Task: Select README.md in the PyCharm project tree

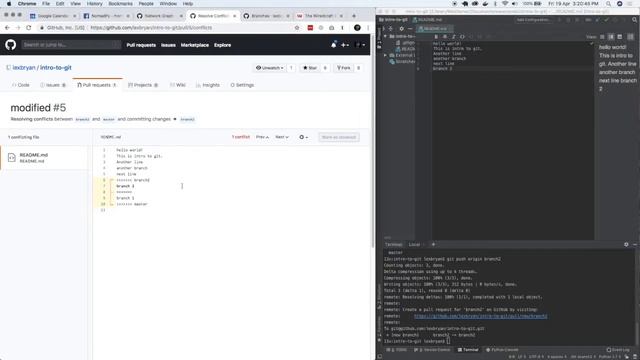Action: 405,49
